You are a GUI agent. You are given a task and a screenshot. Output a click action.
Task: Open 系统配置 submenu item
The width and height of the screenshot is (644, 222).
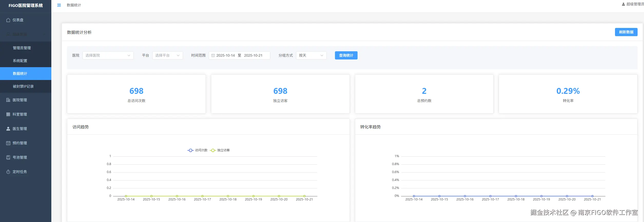(26, 61)
